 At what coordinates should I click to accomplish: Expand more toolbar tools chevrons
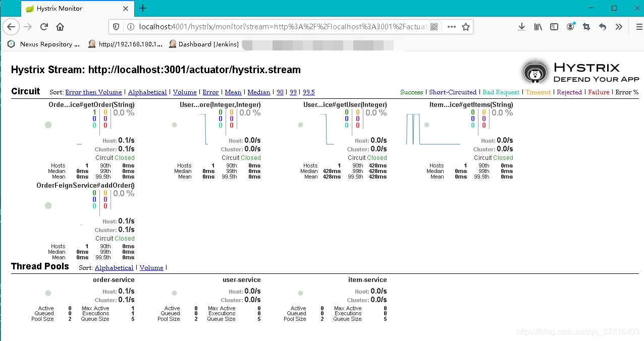(619, 27)
